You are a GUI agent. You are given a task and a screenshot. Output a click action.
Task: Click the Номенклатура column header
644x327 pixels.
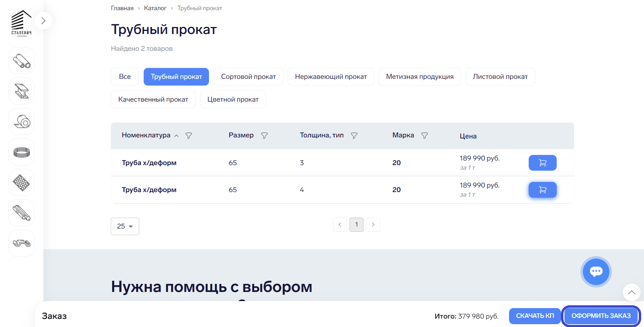point(146,135)
